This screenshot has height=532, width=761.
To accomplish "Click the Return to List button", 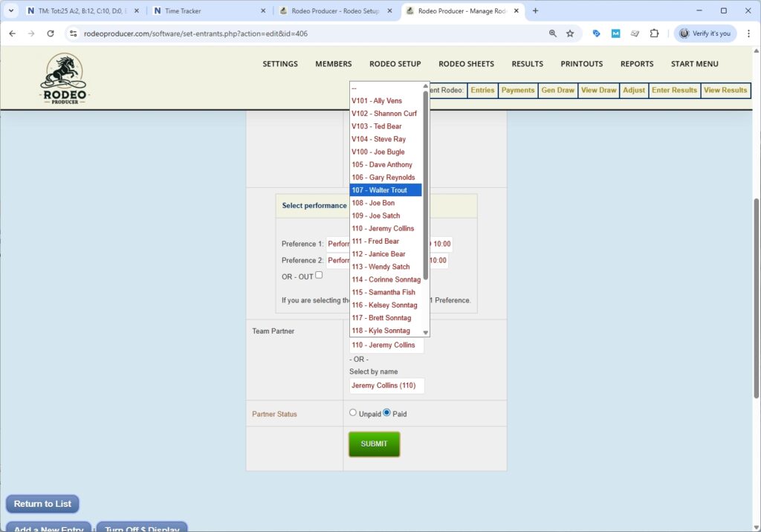I will (42, 504).
